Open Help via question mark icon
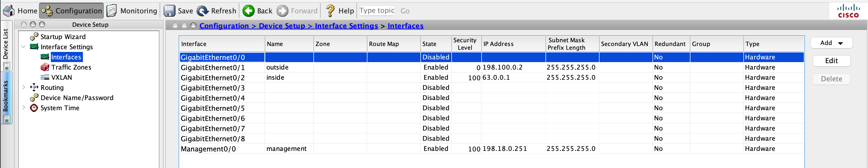The height and width of the screenshot is (168, 868). [x=330, y=11]
